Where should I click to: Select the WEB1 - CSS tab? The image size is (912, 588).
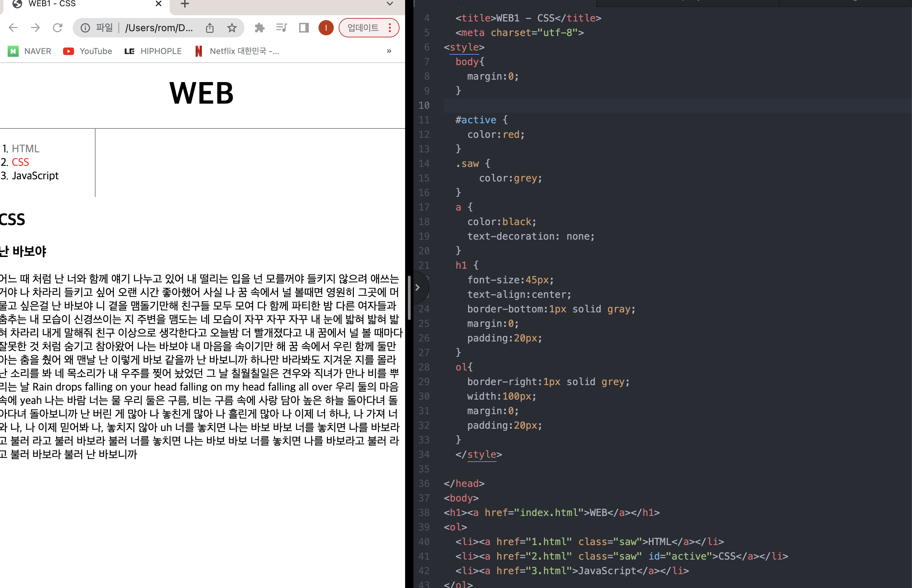point(86,5)
